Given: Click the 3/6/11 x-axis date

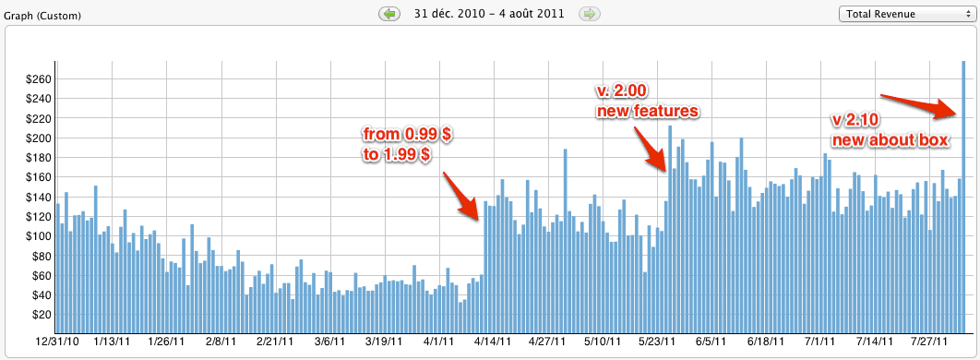Looking at the screenshot, I should [330, 342].
